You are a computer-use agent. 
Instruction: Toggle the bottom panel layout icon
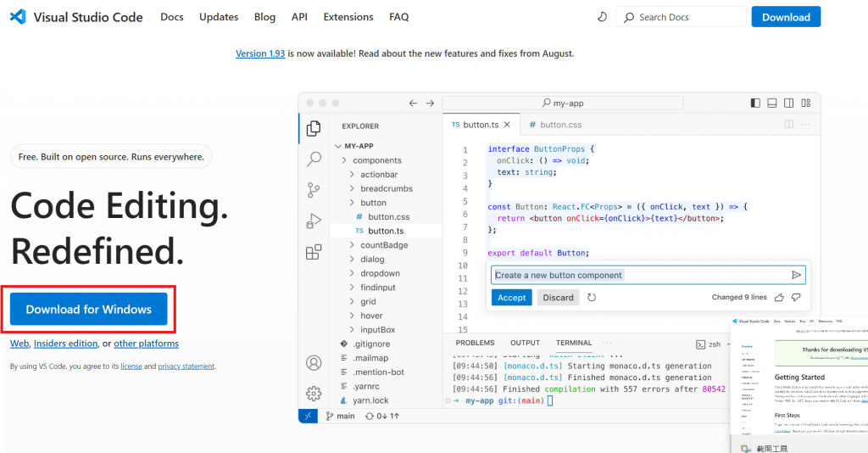point(771,103)
